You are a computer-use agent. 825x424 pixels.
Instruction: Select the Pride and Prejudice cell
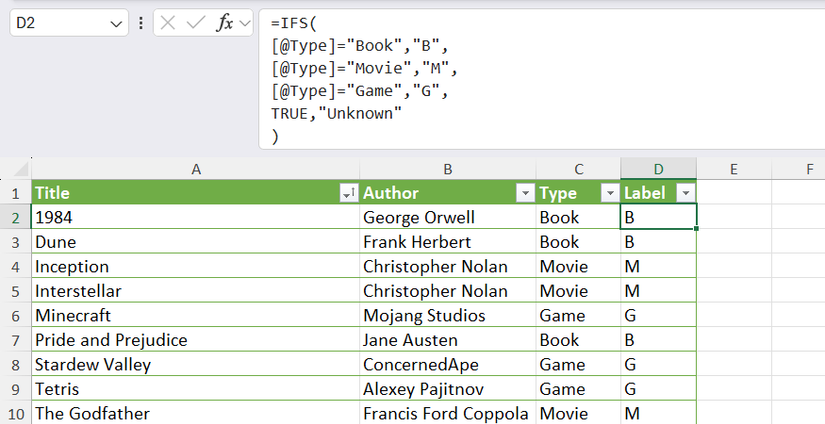(196, 340)
